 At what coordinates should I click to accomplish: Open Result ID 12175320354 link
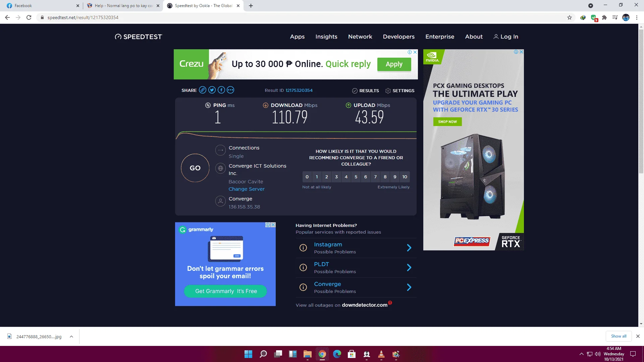pos(299,90)
